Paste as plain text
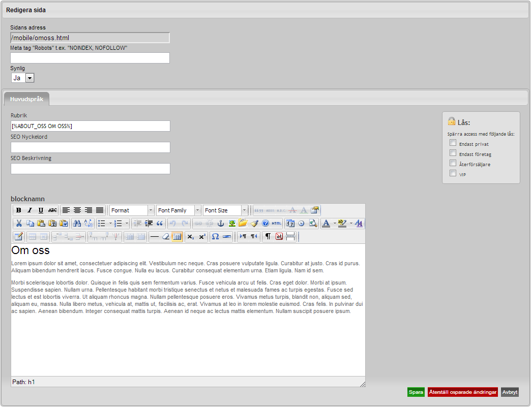532x408 pixels. [52, 224]
